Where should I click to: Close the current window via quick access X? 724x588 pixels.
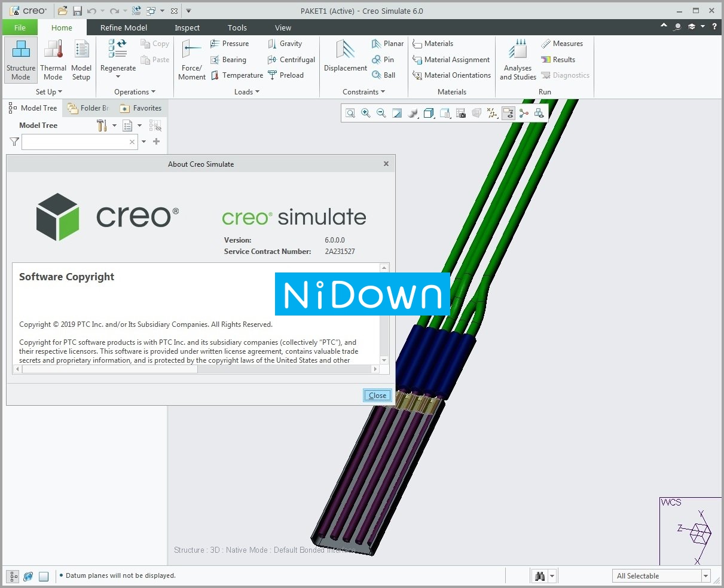[174, 11]
